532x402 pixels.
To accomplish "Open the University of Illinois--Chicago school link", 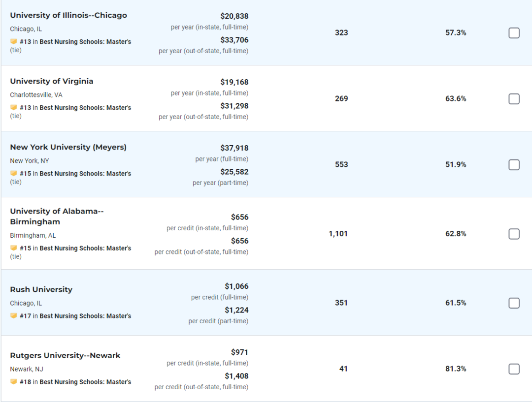I will click(x=68, y=15).
